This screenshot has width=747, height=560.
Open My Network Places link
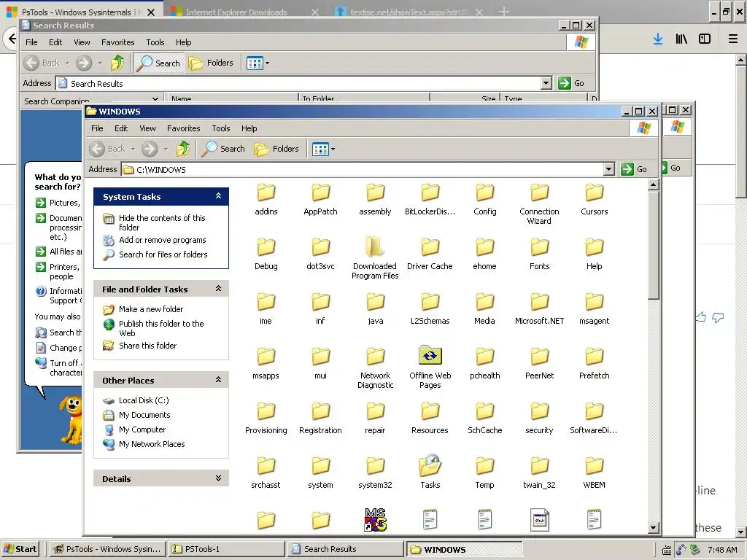pyautogui.click(x=152, y=444)
